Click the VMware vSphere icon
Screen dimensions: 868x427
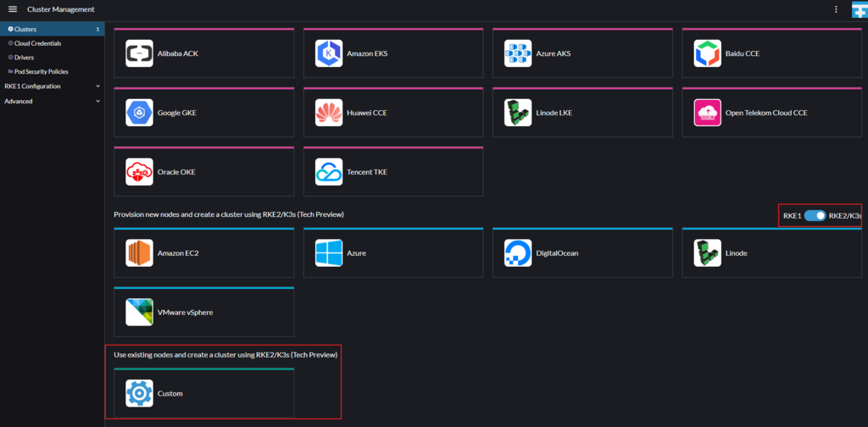pos(140,313)
